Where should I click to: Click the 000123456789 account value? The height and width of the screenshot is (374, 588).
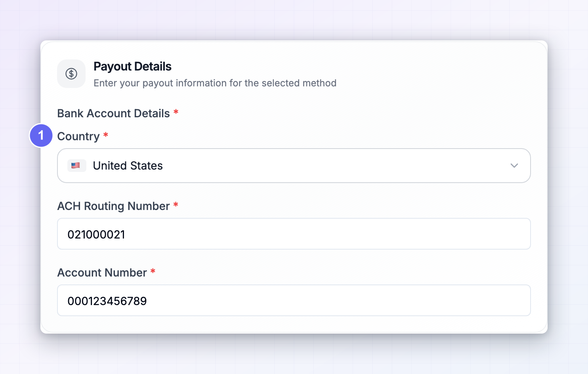pos(107,301)
